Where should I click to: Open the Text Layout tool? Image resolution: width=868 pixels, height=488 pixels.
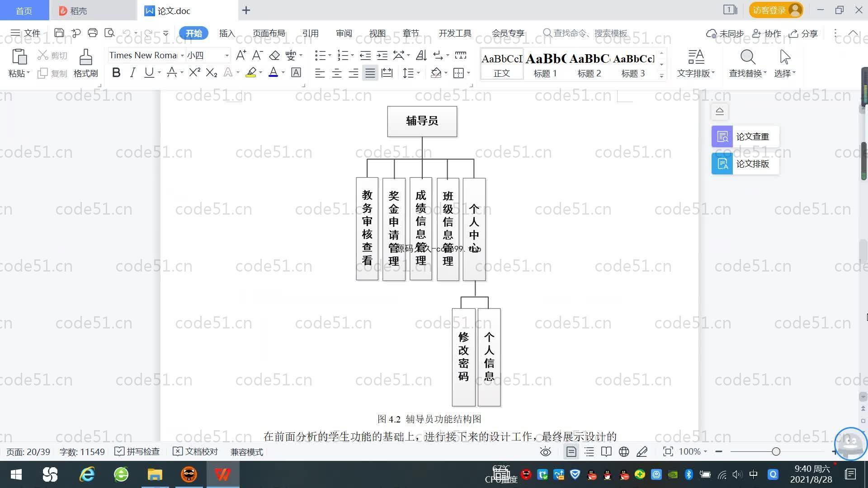[696, 63]
